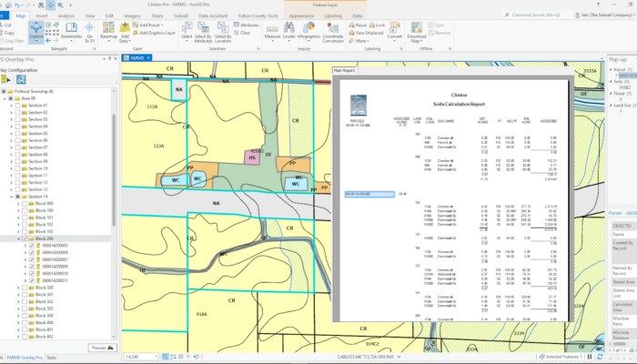This screenshot has width=637, height=364.
Task: Click the blue overlay configuration icon
Action: click(x=21, y=80)
